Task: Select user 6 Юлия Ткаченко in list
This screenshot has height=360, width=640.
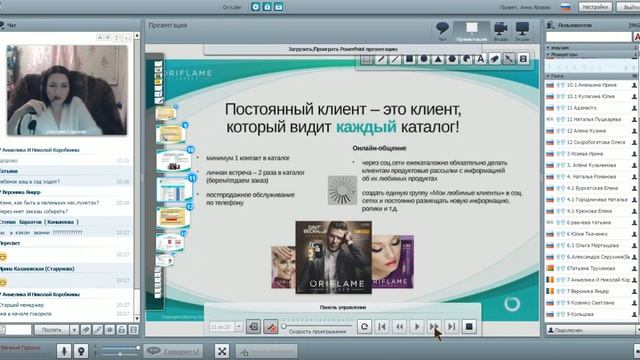Action: pyautogui.click(x=591, y=234)
